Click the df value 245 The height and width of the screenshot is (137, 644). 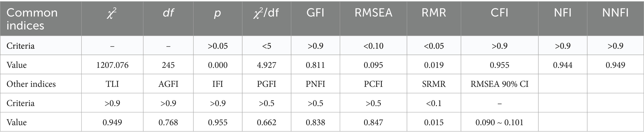pos(168,65)
